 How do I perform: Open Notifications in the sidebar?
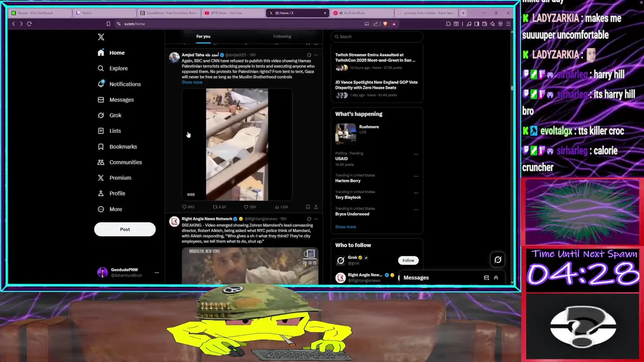pos(119,84)
